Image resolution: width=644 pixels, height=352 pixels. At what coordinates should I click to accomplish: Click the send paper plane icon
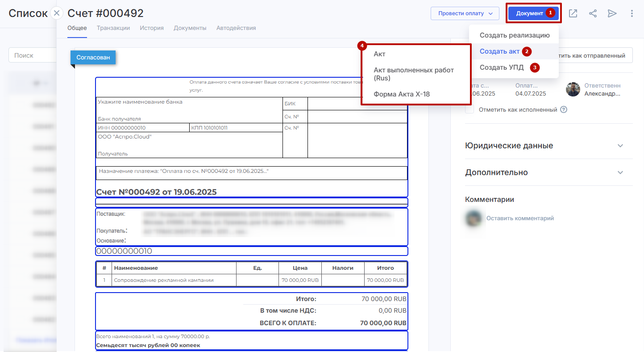[x=612, y=13]
